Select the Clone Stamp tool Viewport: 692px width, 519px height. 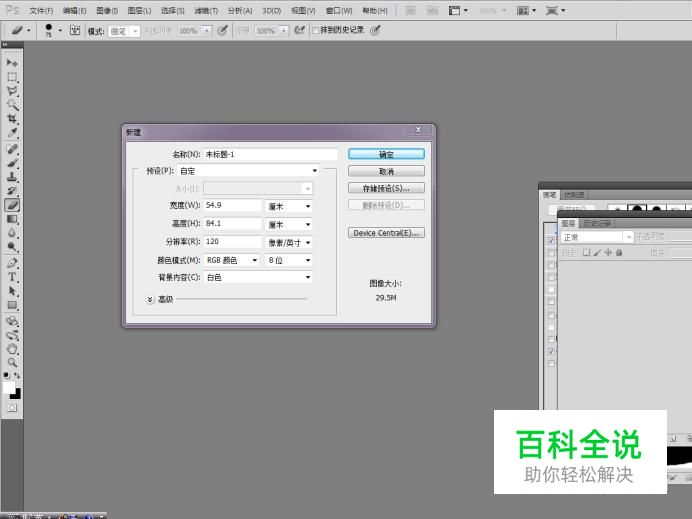(x=12, y=177)
